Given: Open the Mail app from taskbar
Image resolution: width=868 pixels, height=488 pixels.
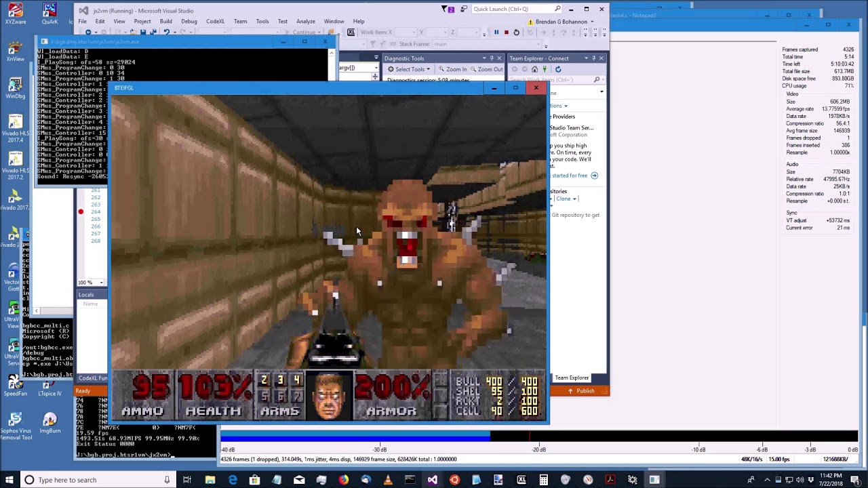Looking at the screenshot, I should click(299, 480).
